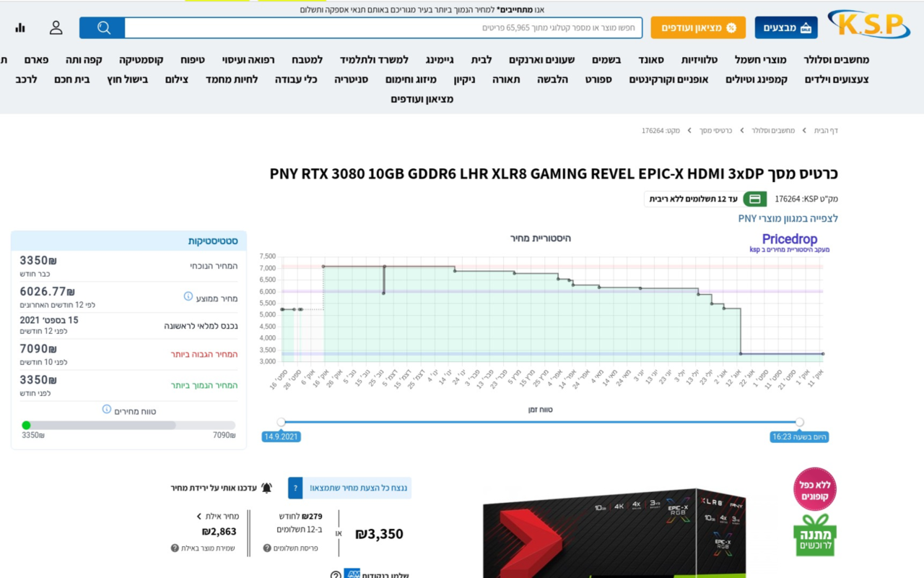
Task: Click info icon beside טווח מחירים
Action: tap(107, 410)
